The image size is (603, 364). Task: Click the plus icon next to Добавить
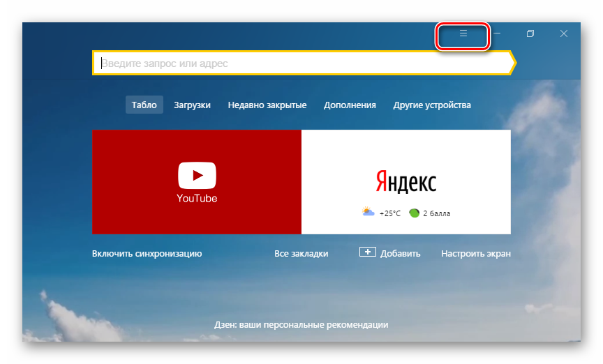click(x=368, y=252)
